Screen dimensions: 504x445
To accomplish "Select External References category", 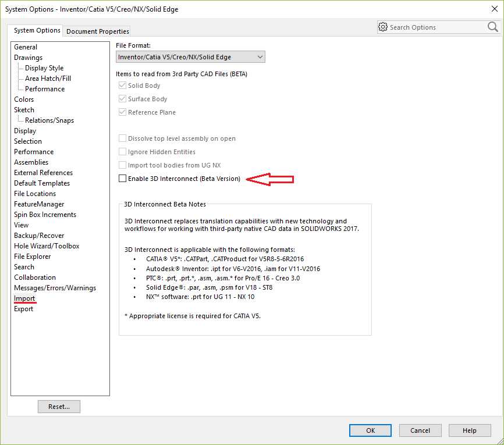I will 44,173.
